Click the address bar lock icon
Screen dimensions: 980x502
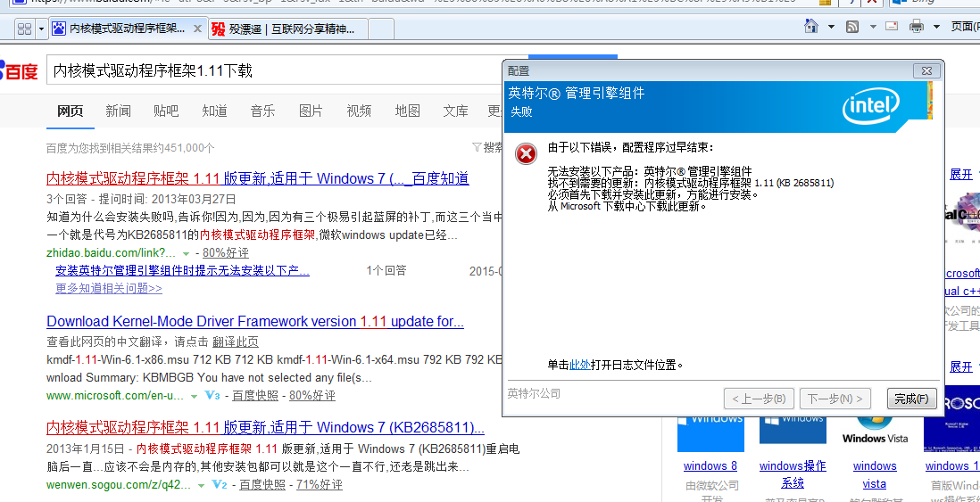(x=825, y=2)
